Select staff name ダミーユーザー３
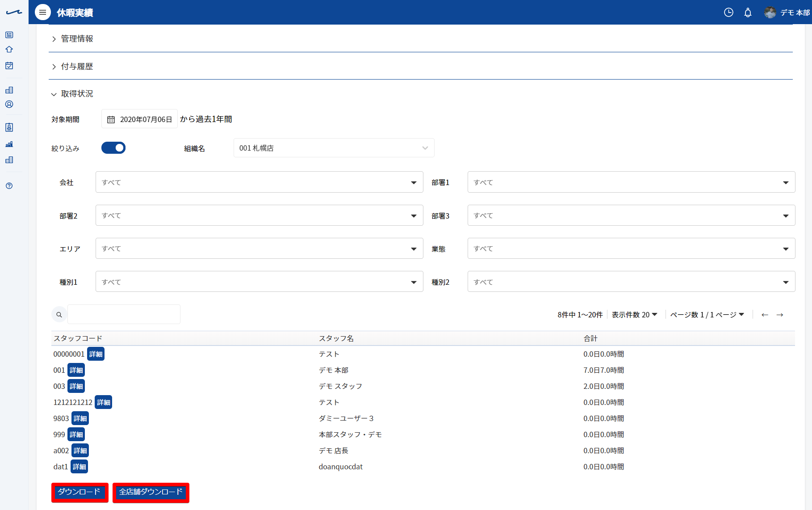This screenshot has width=812, height=510. pos(346,418)
